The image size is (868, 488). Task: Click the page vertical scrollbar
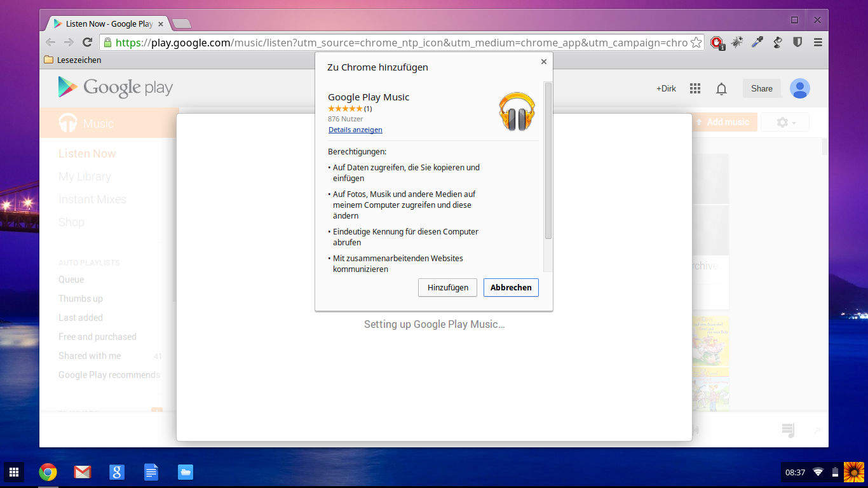pyautogui.click(x=825, y=147)
